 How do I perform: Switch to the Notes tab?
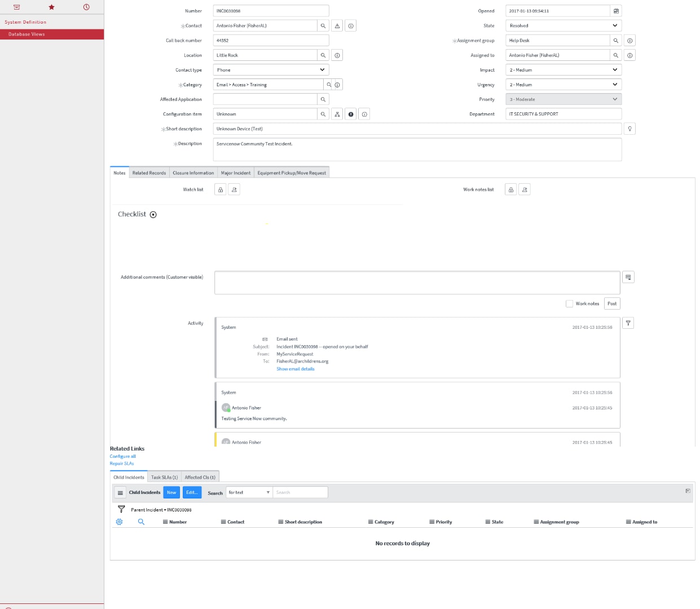120,173
